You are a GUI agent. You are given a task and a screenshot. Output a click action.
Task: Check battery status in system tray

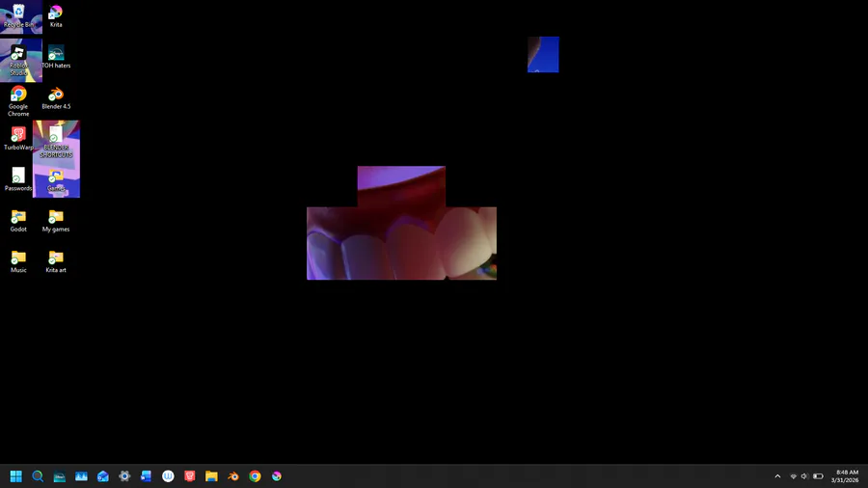[818, 476]
